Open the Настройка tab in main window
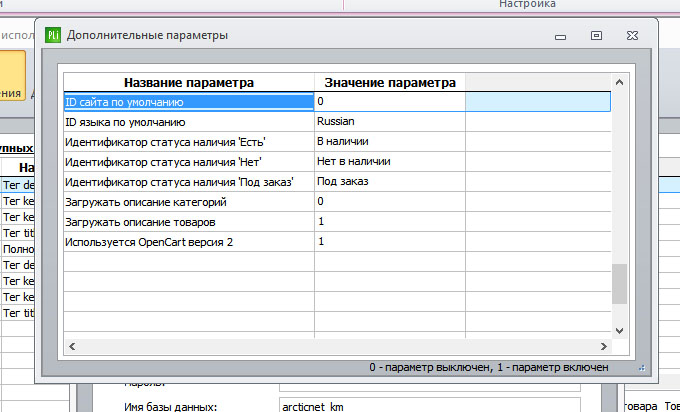 coord(527,4)
